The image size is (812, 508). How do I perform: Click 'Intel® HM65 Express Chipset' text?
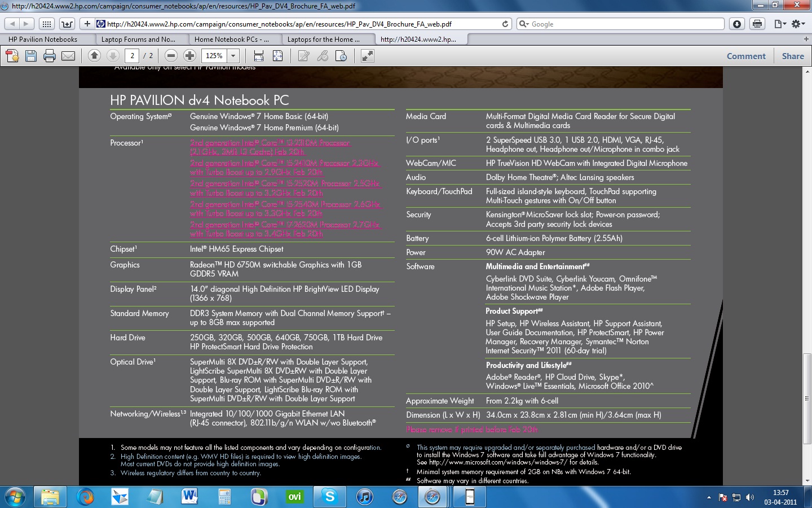[x=236, y=249]
